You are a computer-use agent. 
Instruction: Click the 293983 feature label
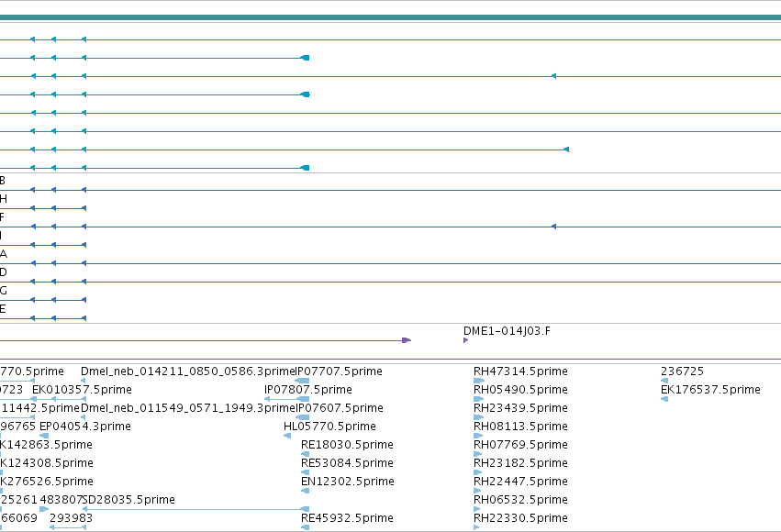point(71,517)
